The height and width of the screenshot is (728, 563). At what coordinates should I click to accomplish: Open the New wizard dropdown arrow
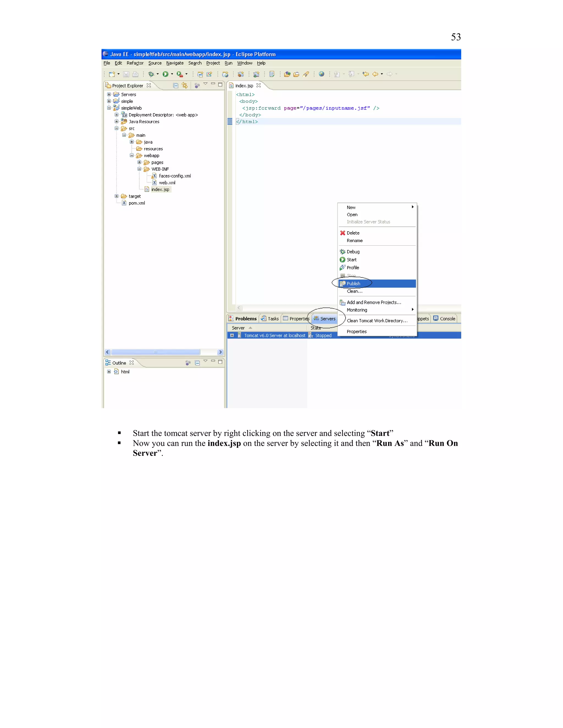(x=118, y=74)
